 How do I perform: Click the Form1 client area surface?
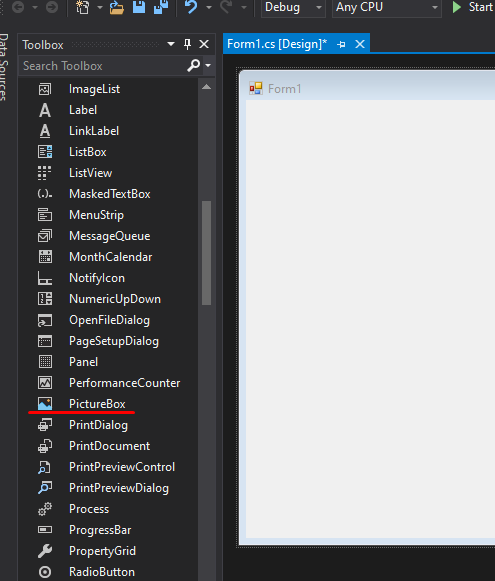coord(371,319)
